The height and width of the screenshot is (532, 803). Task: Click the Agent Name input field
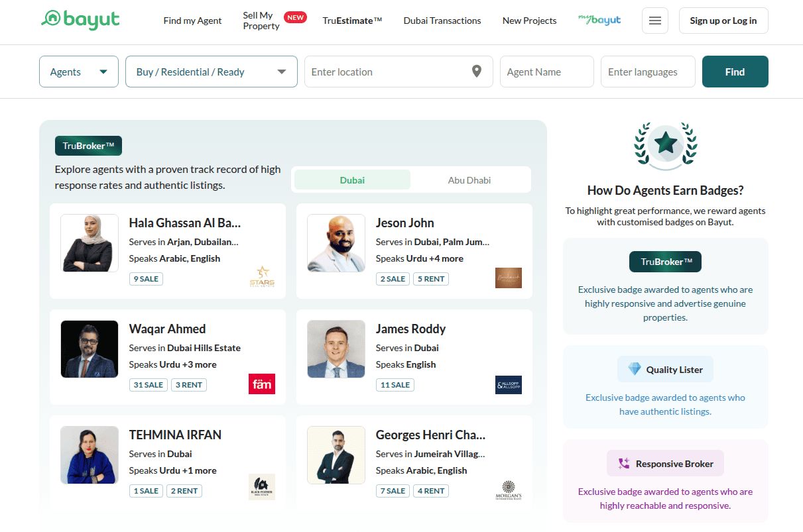pos(546,72)
